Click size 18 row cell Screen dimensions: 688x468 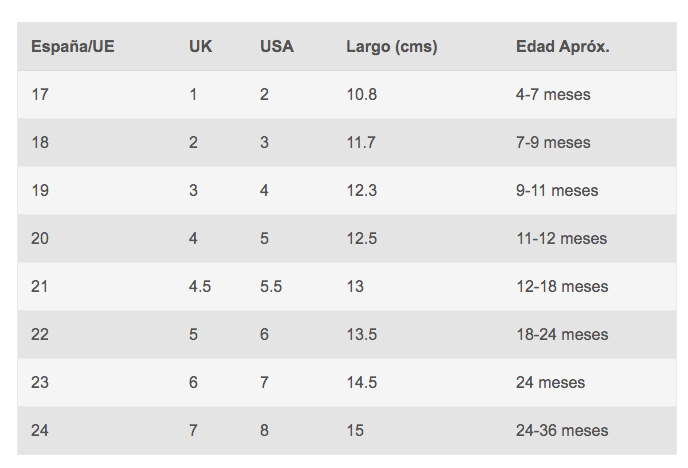pyautogui.click(x=40, y=143)
